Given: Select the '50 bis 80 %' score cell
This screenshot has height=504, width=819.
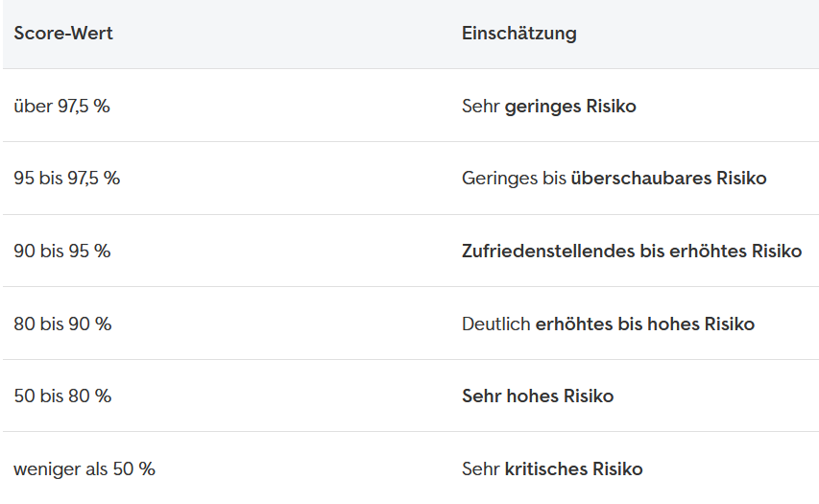Looking at the screenshot, I should click(x=62, y=396).
